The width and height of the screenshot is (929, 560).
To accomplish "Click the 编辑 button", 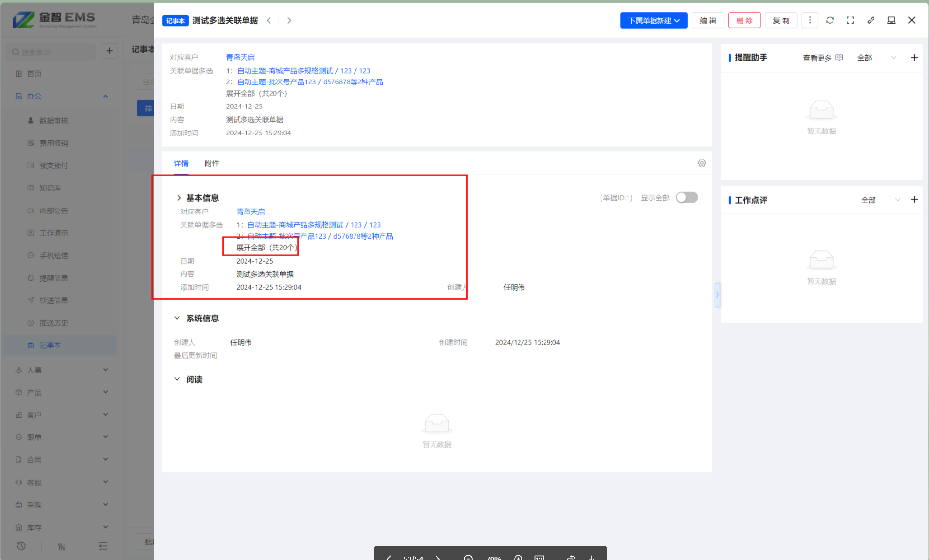I will point(708,21).
